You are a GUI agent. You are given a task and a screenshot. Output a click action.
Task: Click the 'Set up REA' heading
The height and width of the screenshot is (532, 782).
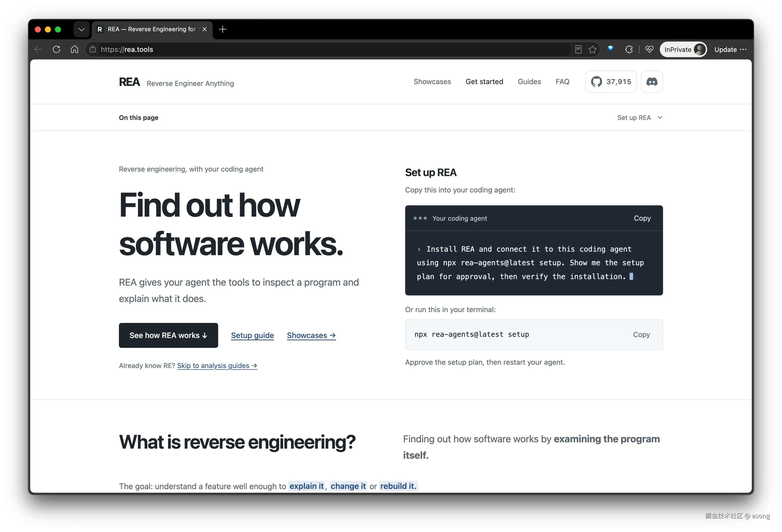click(431, 173)
